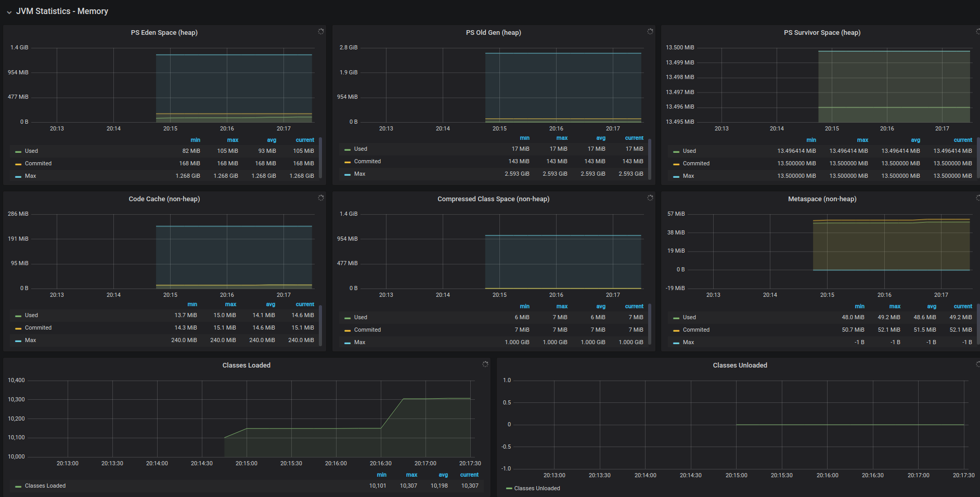Sort PS Eden Space legend by current column
Image resolution: width=980 pixels, height=497 pixels.
pyautogui.click(x=305, y=140)
